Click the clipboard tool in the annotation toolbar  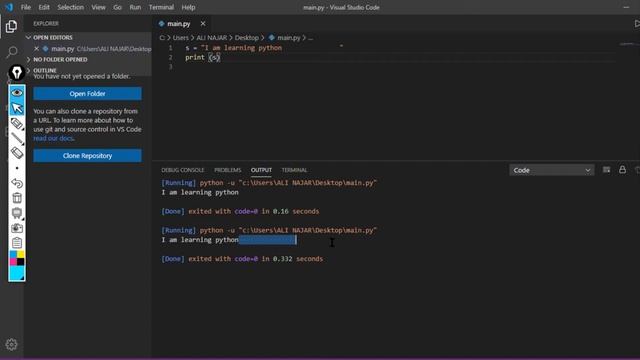tap(17, 243)
